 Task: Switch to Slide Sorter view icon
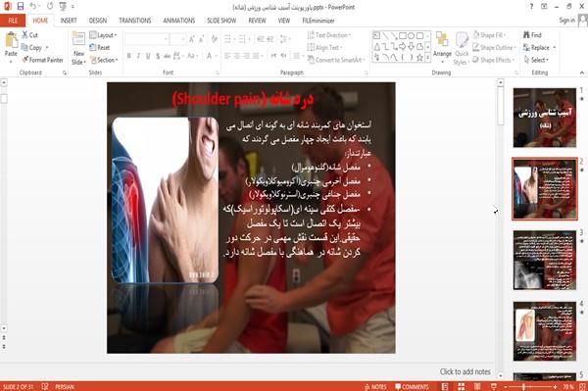(x=462, y=386)
